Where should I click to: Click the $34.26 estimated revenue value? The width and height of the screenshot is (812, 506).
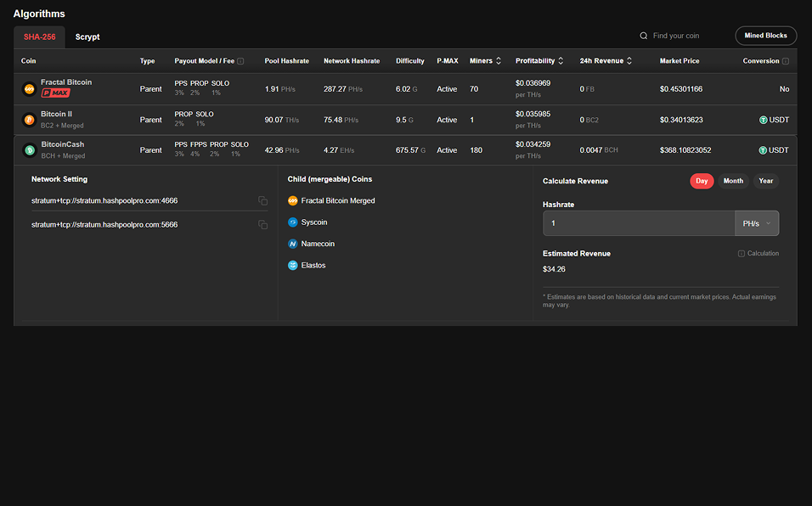point(554,269)
